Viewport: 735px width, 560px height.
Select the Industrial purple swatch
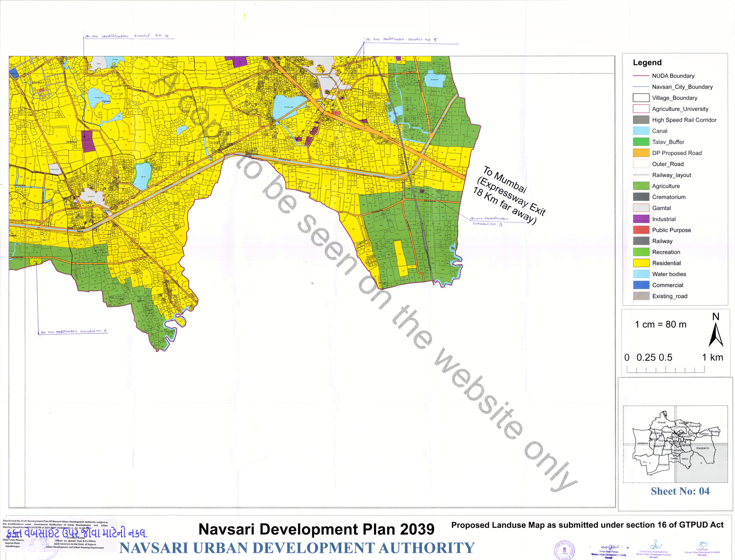pos(641,219)
